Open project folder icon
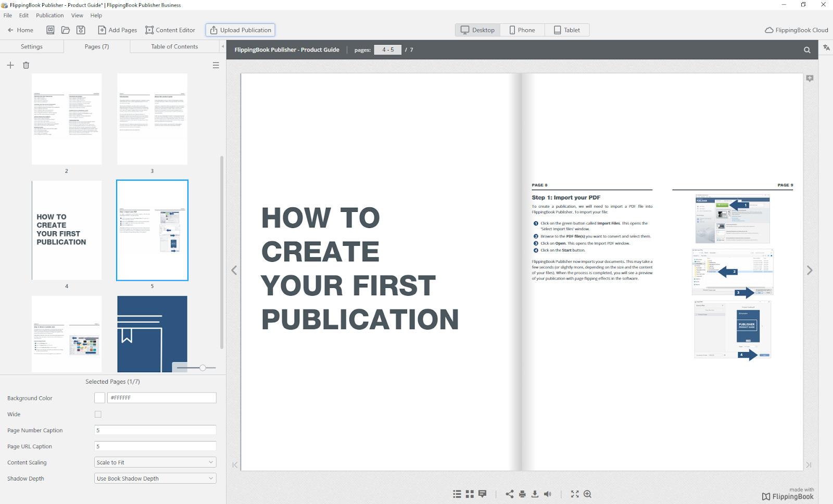Screen dimensions: 833x504 66,30
